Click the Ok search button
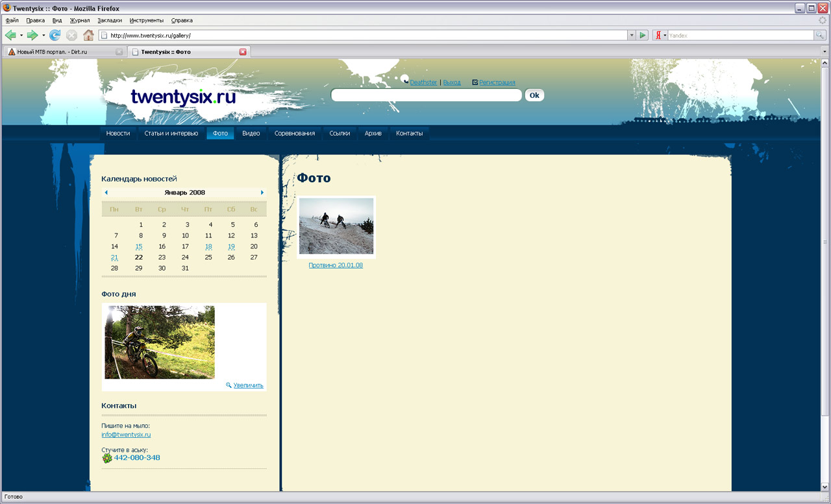The image size is (831, 504). tap(534, 95)
